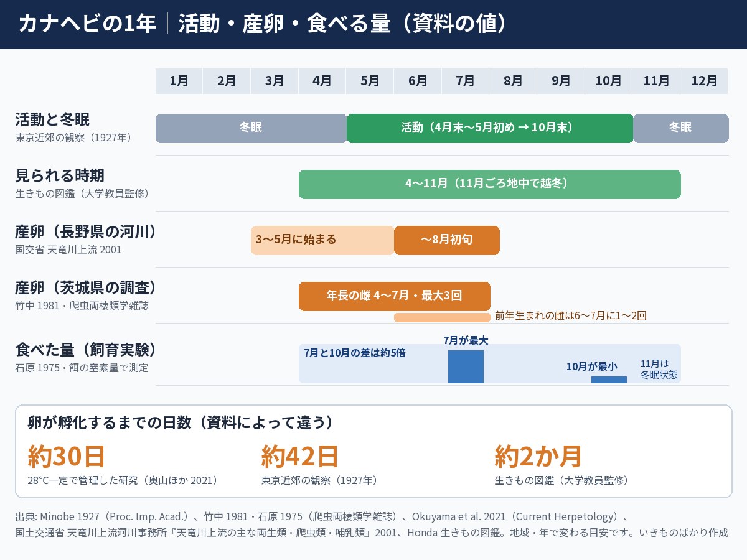Click the 2月 month header cell
The height and width of the screenshot is (560, 747).
point(227,81)
